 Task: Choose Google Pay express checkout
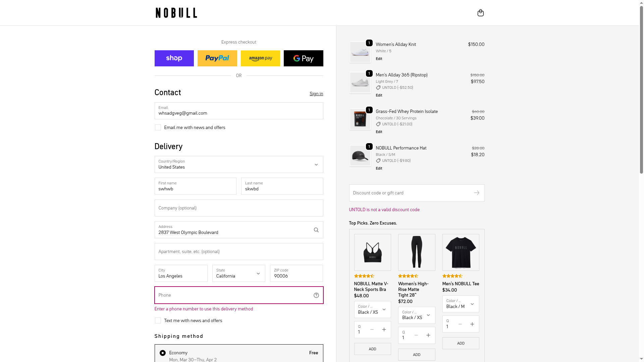pyautogui.click(x=303, y=58)
